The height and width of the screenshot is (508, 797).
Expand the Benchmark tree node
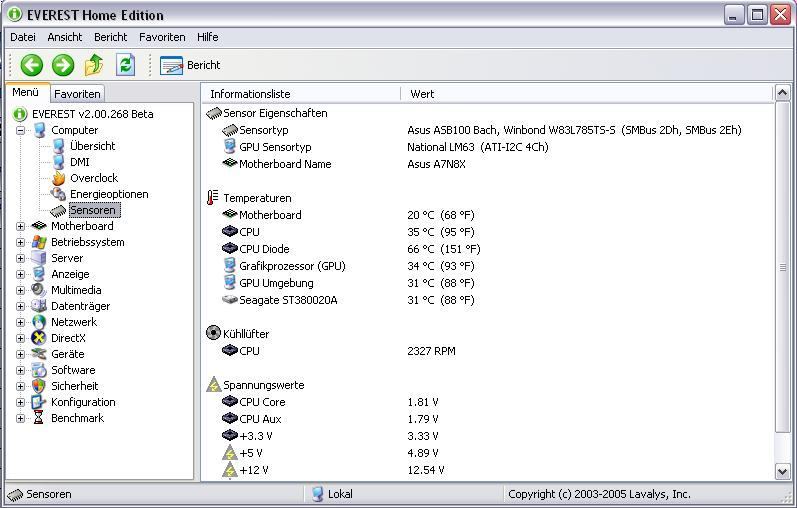[x=20, y=419]
